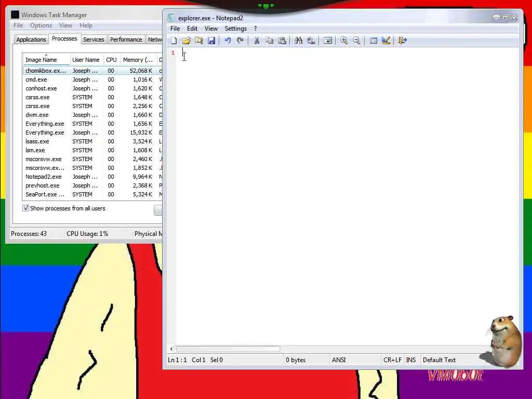Switch to the Performance tab
The width and height of the screenshot is (532, 399).
click(126, 39)
